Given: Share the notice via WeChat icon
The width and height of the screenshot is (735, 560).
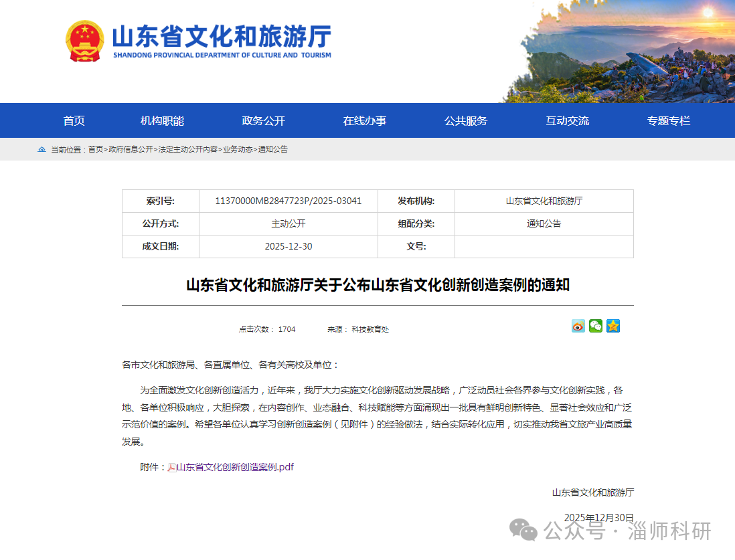Looking at the screenshot, I should click(596, 326).
